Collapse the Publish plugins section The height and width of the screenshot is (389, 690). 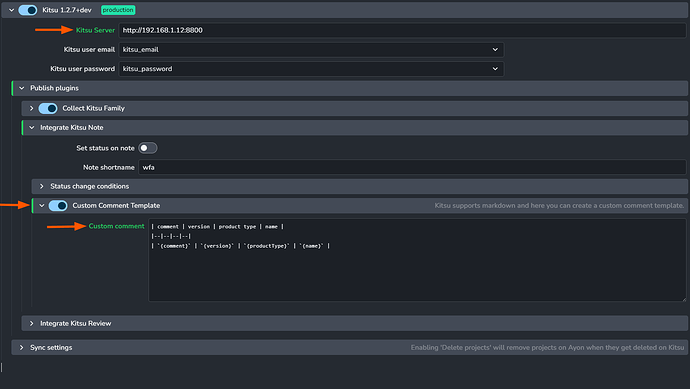coord(22,88)
